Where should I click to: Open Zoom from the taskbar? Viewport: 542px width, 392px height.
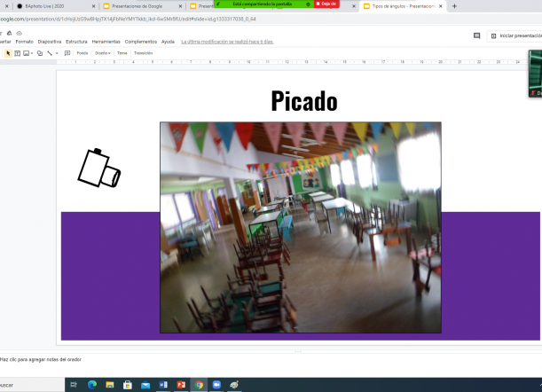click(216, 385)
